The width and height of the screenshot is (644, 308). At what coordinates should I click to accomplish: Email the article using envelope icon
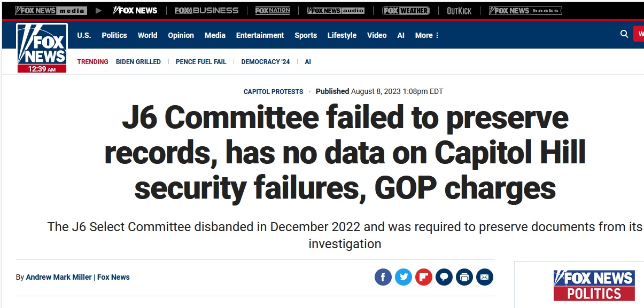(x=485, y=277)
